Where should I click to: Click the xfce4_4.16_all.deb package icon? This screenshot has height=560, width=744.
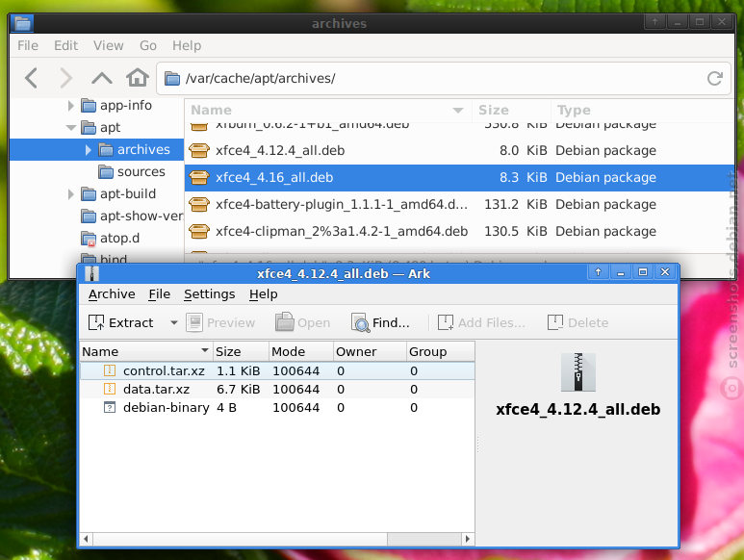pos(199,177)
